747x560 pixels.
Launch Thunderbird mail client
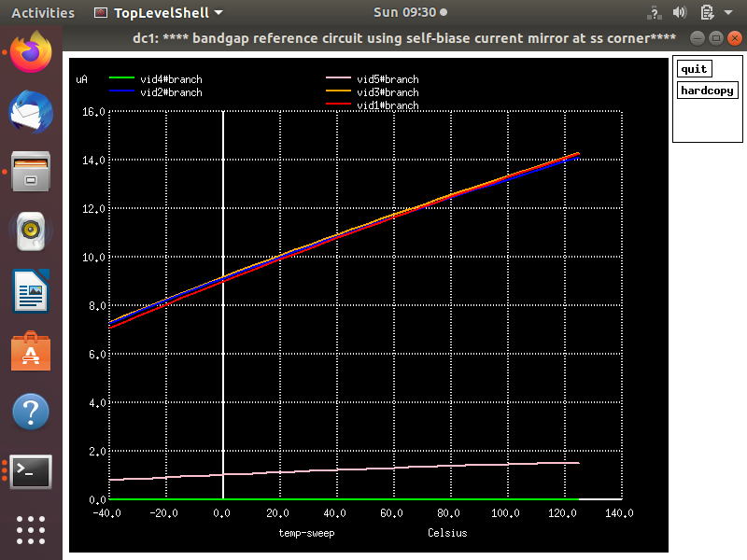coord(30,112)
